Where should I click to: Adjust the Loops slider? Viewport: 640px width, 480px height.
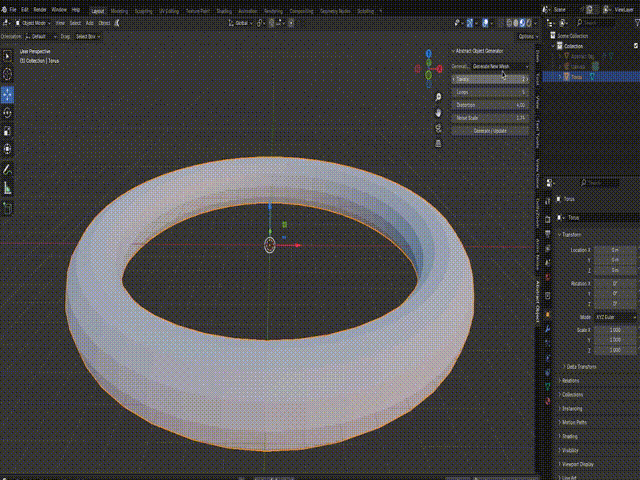pos(490,92)
